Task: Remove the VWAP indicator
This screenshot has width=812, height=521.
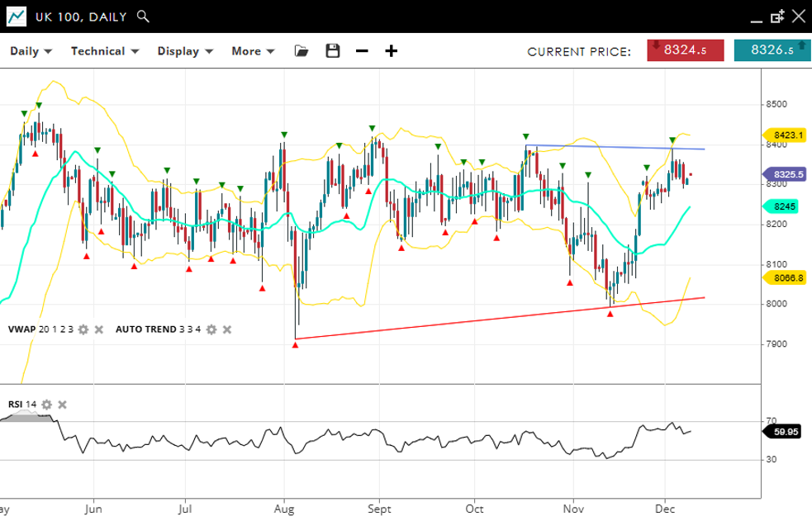Action: 98,329
